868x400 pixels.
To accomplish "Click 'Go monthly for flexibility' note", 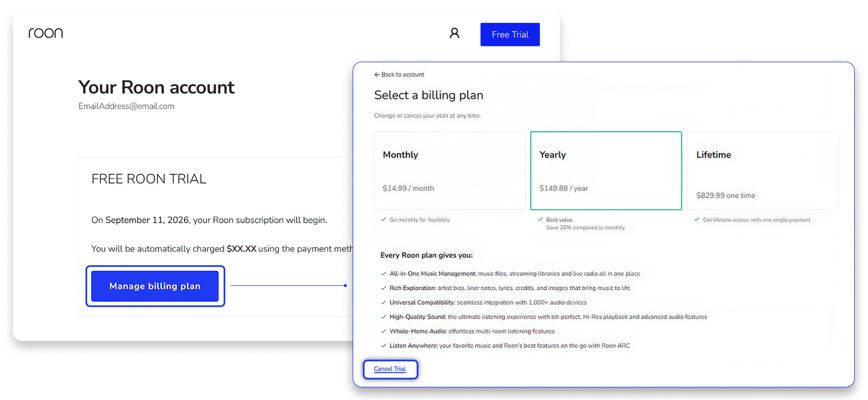I will [x=419, y=220].
